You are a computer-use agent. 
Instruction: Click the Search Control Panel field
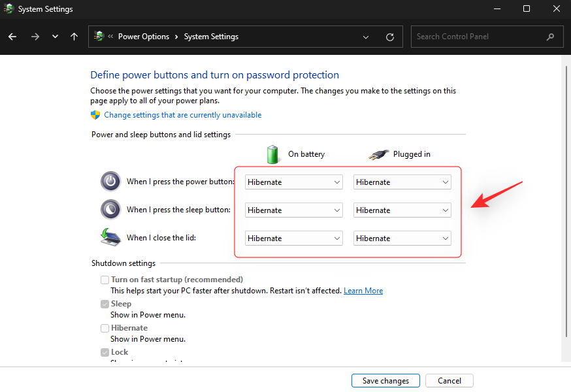coord(488,37)
